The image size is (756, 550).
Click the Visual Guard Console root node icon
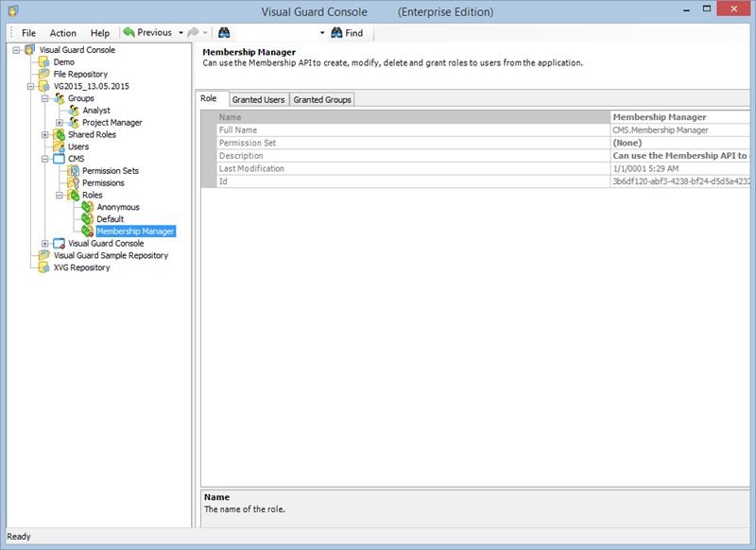click(30, 50)
